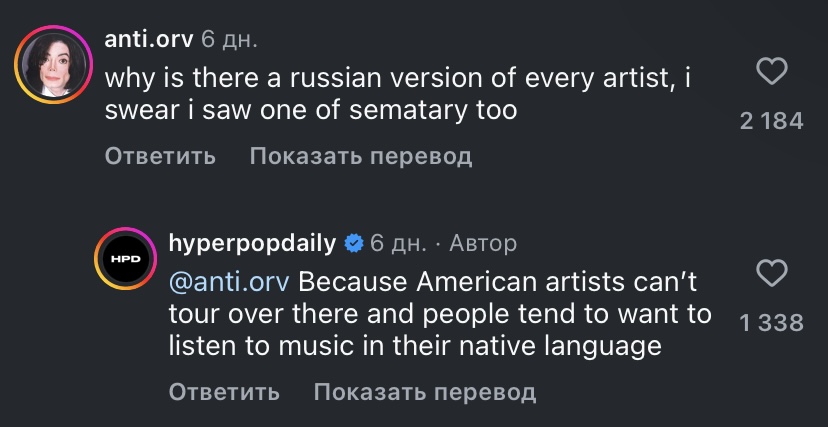View likes list via the 2 184 count
The height and width of the screenshot is (427, 828).
(x=771, y=121)
